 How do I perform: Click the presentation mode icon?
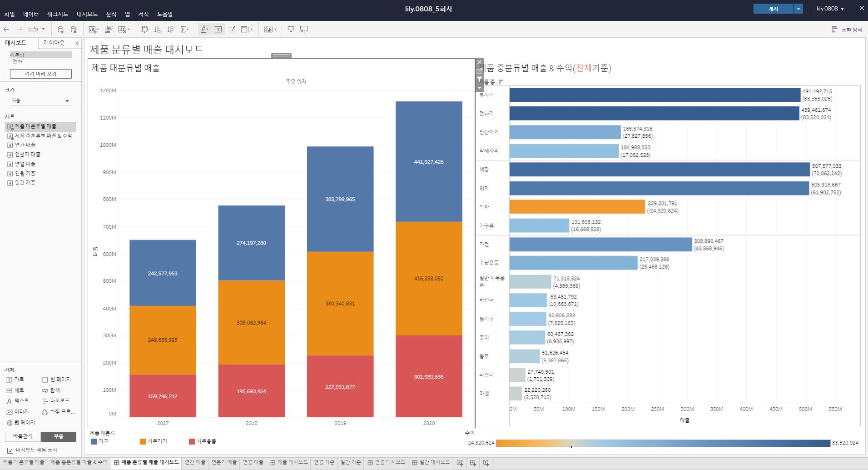[x=304, y=30]
